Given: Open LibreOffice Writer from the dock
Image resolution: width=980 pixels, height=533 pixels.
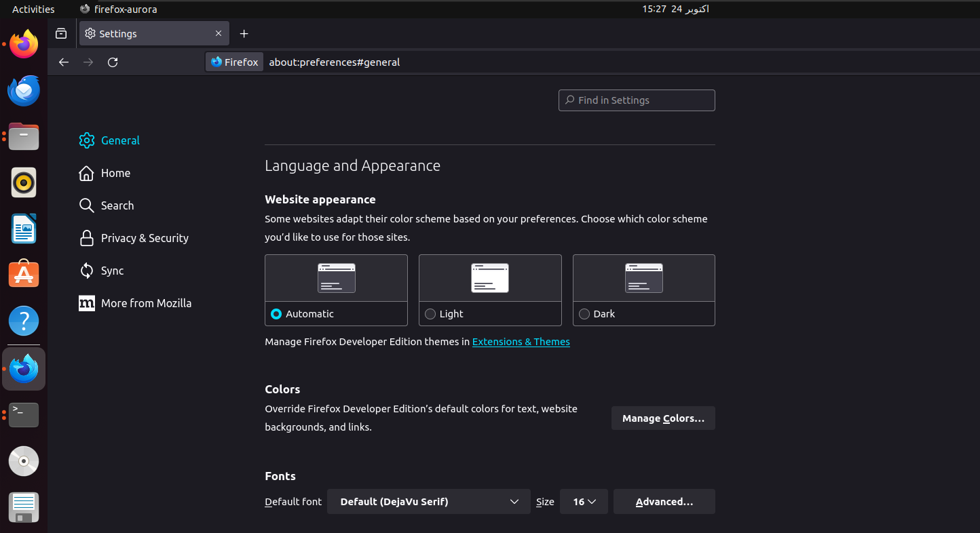Looking at the screenshot, I should [24, 229].
